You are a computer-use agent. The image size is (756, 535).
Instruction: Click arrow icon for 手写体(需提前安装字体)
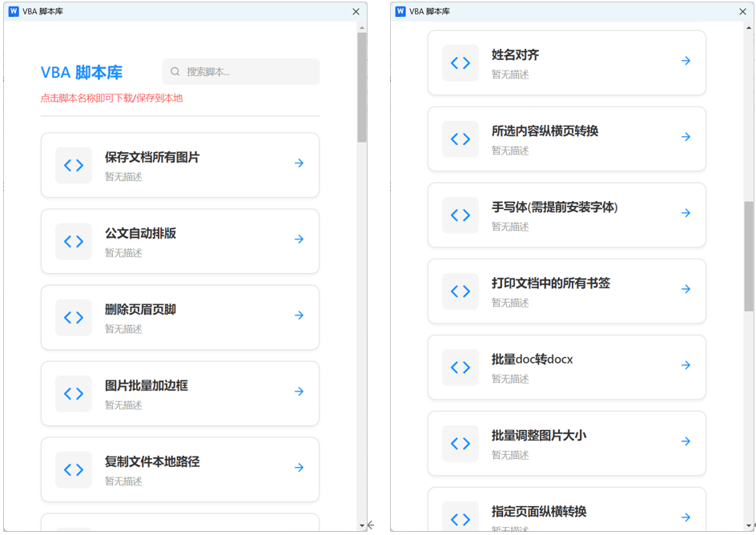(x=686, y=213)
